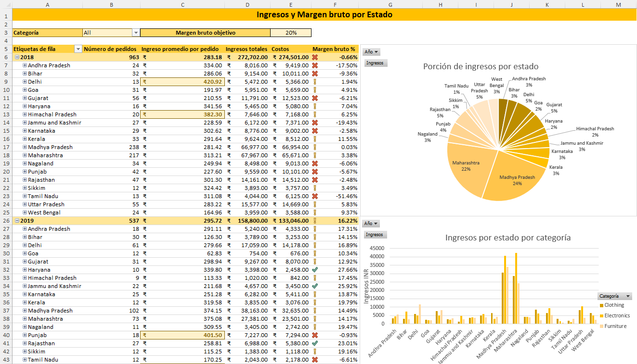Click the red X icon for Tamil Nadu 2018
The image size is (637, 364).
pos(315,196)
